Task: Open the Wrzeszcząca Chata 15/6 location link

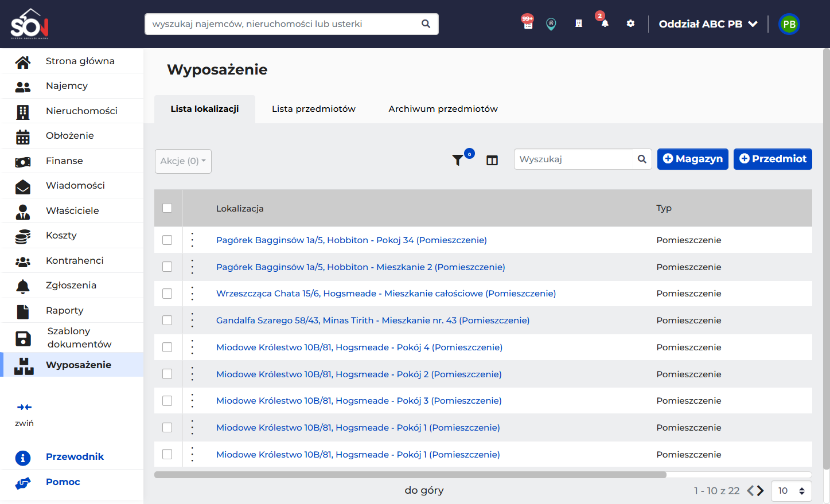Action: [386, 294]
